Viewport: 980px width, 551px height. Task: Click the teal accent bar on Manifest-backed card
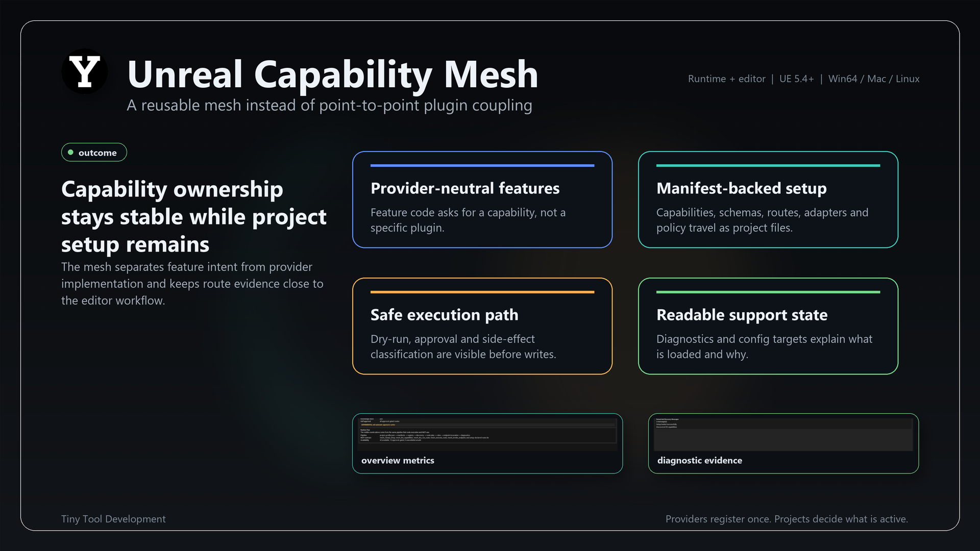click(768, 165)
